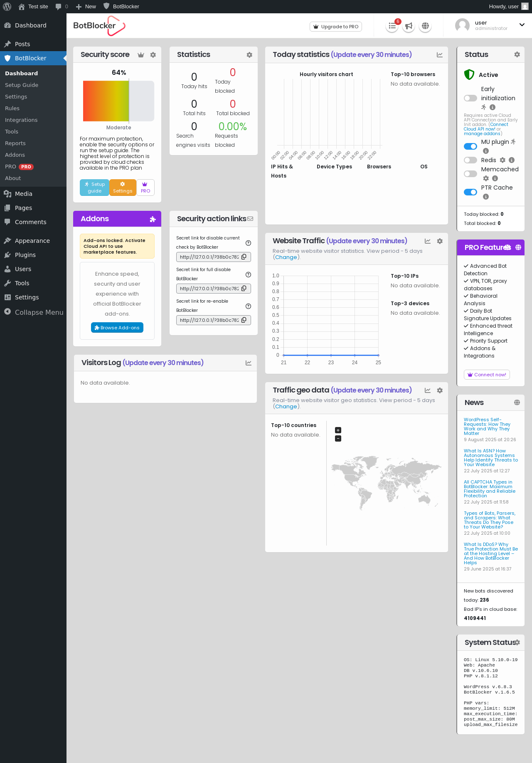Open Security score gear settings
532x763 pixels.
click(153, 55)
